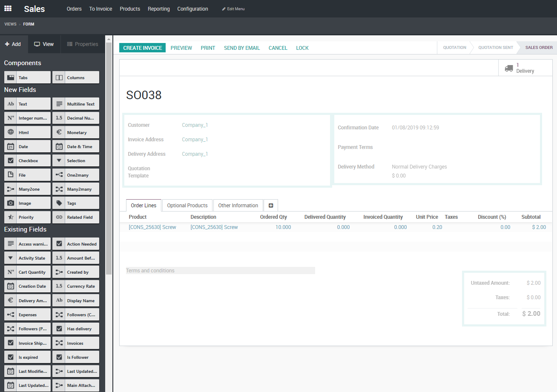Viewport: 557px width, 392px height.
Task: Open the 1 Delivery truck button
Action: (525, 68)
